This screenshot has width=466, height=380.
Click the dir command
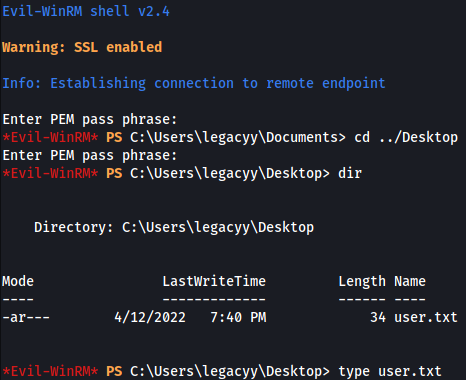pos(350,173)
